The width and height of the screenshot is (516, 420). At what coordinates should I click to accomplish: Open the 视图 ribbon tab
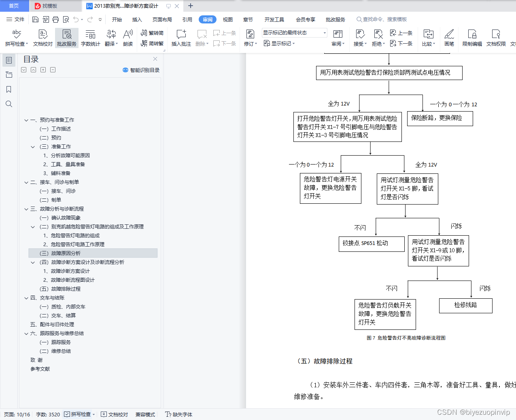227,19
